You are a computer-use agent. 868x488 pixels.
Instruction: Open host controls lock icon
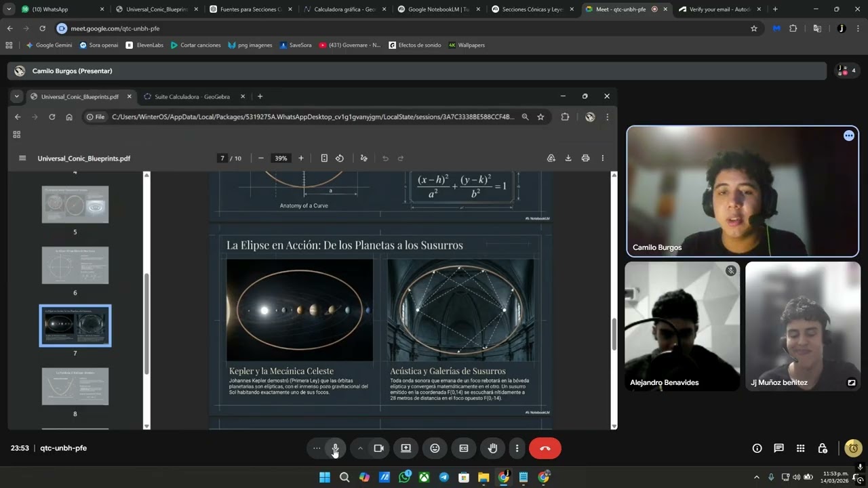tap(822, 448)
